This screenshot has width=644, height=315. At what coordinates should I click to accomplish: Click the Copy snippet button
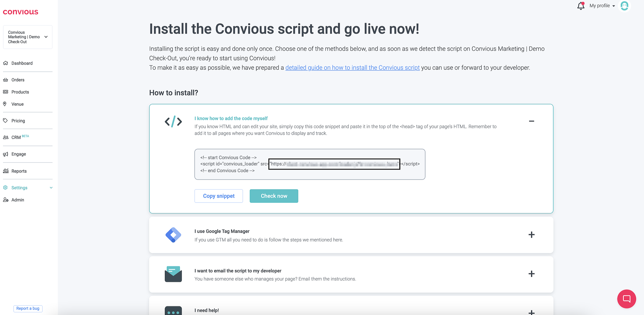pos(219,196)
